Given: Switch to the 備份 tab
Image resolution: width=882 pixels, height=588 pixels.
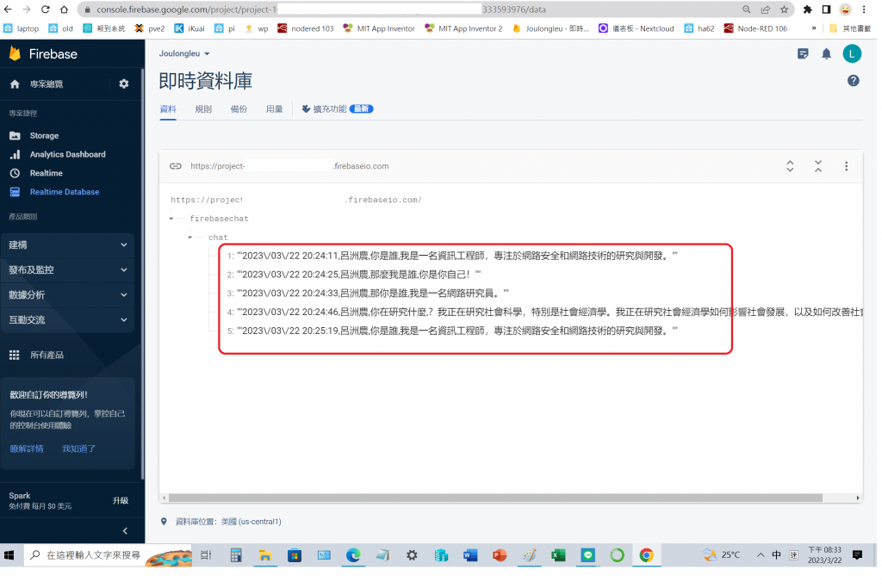Looking at the screenshot, I should click(x=239, y=109).
